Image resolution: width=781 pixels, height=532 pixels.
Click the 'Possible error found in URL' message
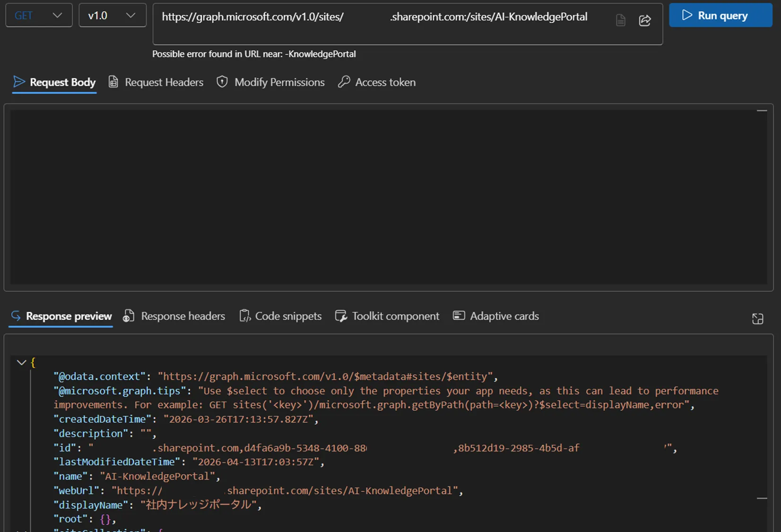tap(254, 54)
